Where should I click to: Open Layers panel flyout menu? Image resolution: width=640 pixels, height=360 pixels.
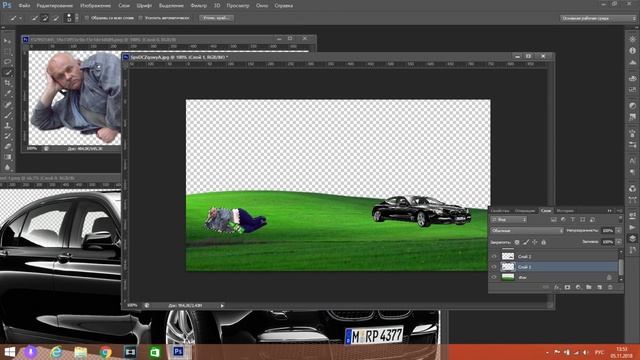pyautogui.click(x=619, y=211)
